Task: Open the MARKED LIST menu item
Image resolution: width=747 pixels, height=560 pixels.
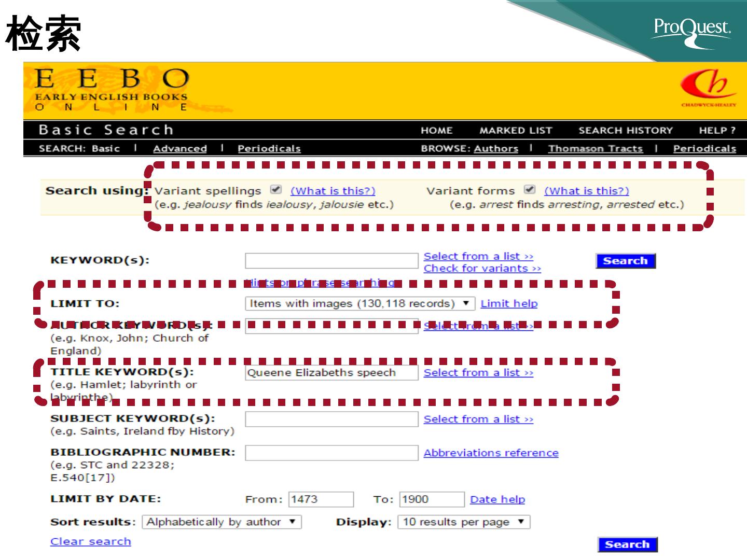Action: 516,130
